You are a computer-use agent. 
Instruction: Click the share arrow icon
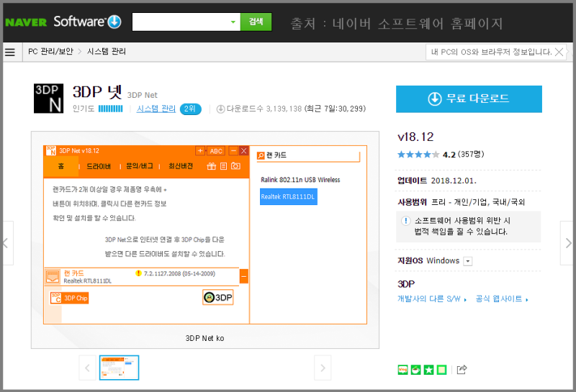tap(462, 370)
